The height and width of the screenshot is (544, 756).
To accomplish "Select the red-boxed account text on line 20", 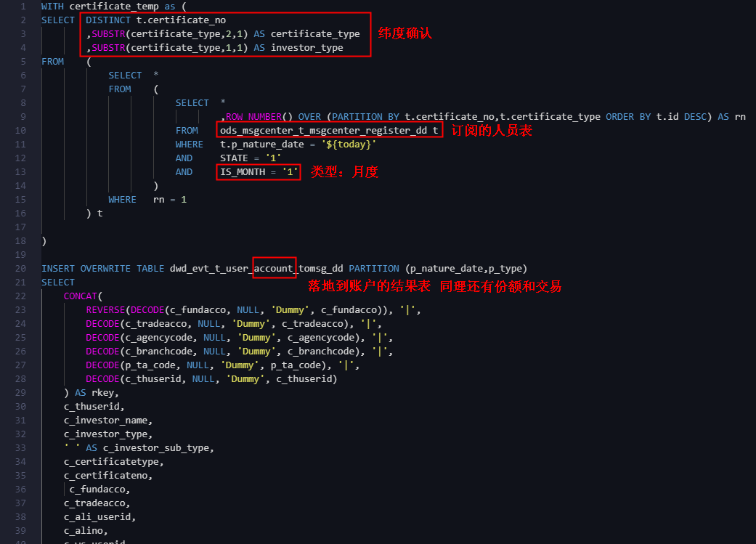I will click(274, 268).
